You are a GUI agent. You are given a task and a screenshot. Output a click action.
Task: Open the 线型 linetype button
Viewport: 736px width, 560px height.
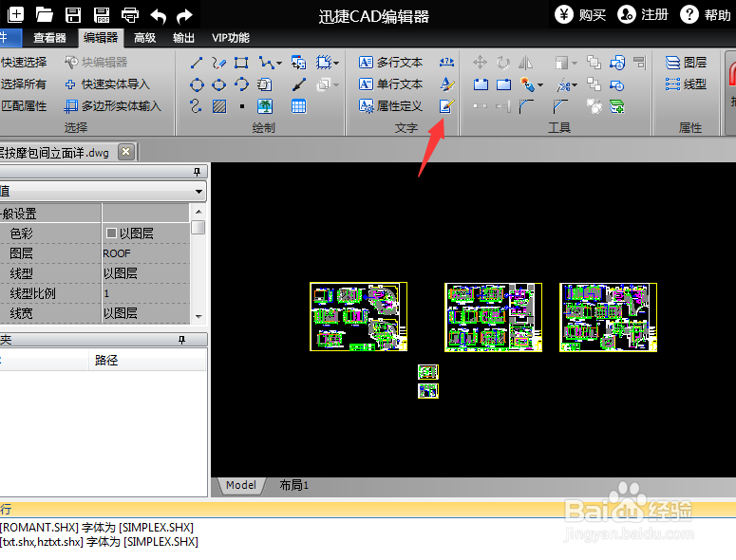tap(687, 84)
